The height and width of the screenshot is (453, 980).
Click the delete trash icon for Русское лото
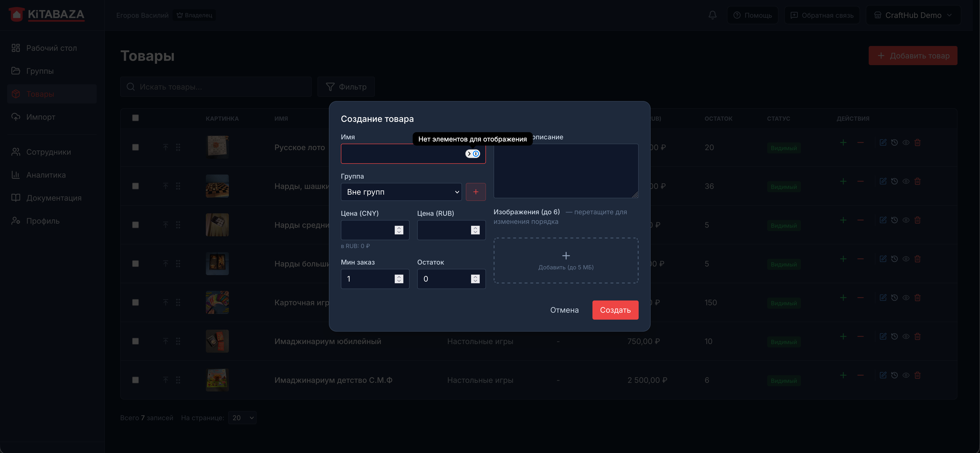[x=917, y=143]
